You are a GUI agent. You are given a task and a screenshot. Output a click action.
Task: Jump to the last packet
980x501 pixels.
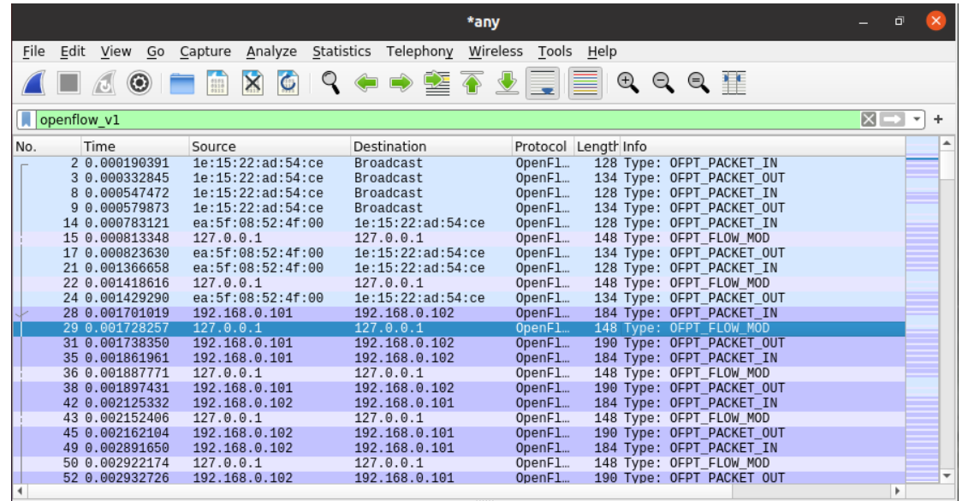pos(507,83)
